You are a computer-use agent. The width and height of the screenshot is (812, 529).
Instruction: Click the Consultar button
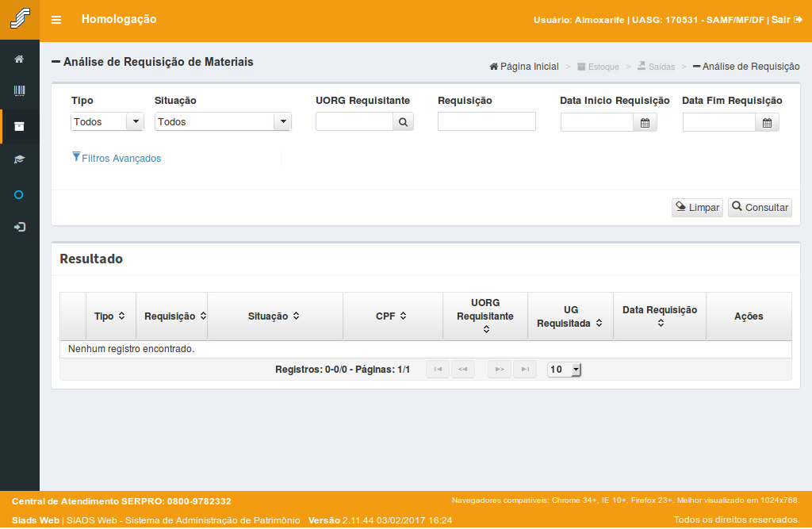pos(760,207)
